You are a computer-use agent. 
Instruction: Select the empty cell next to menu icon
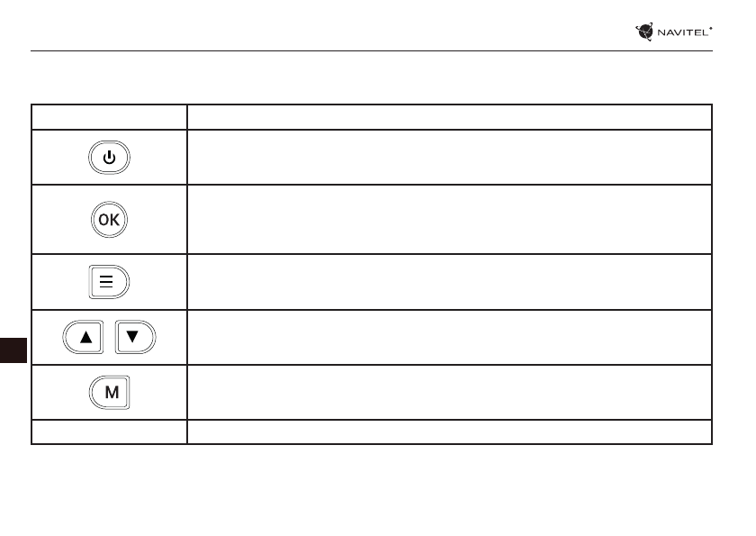pos(449,282)
